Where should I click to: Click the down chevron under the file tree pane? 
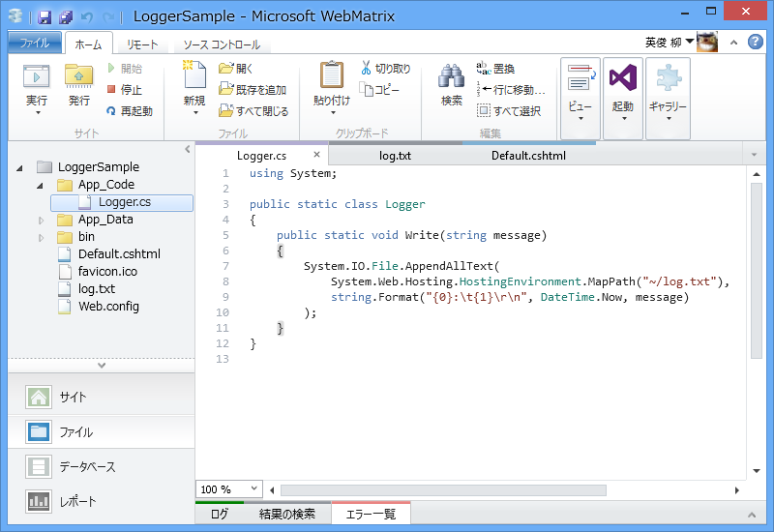click(x=102, y=366)
